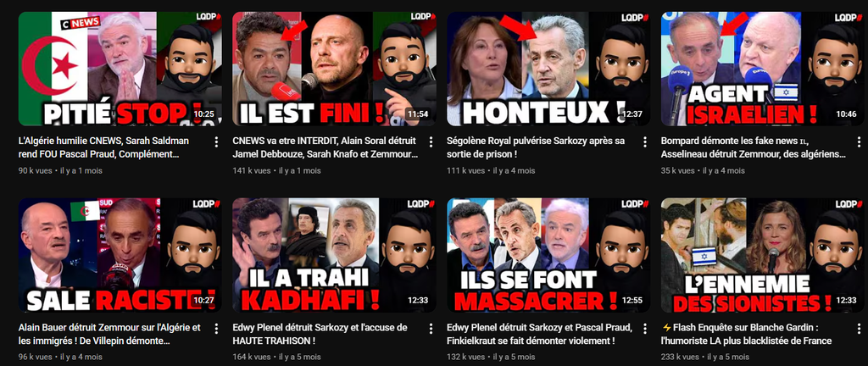Open three-dot menu for 'Finkielkraut se fait démonter' video
The height and width of the screenshot is (366, 868).
point(645,329)
